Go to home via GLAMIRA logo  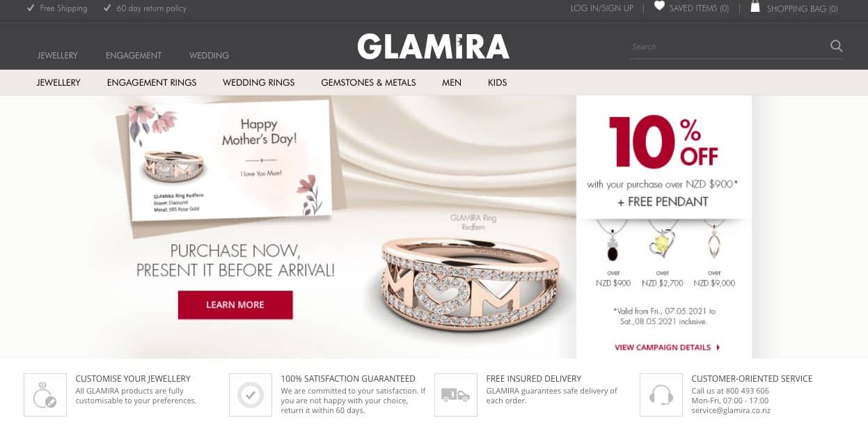pos(434,47)
